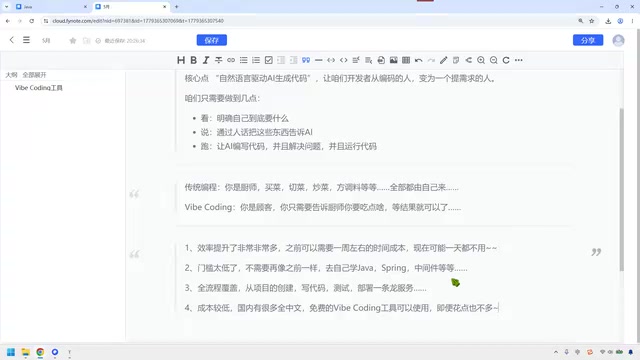Image resolution: width=640 pixels, height=360 pixels.
Task: Toggle the sidebar hamburger menu
Action: pyautogui.click(x=26, y=40)
